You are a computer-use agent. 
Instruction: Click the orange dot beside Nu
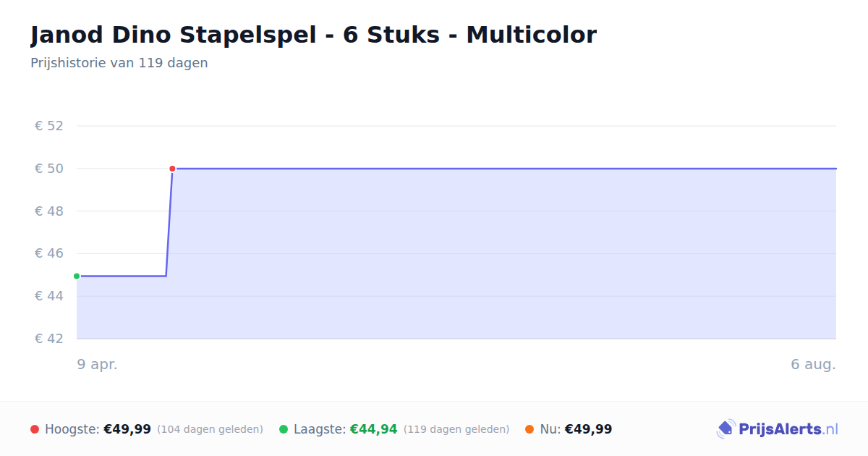pyautogui.click(x=529, y=429)
